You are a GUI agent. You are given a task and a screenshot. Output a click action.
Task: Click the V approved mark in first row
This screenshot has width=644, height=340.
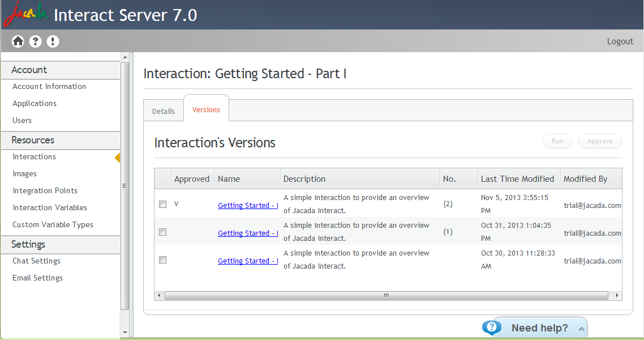176,204
